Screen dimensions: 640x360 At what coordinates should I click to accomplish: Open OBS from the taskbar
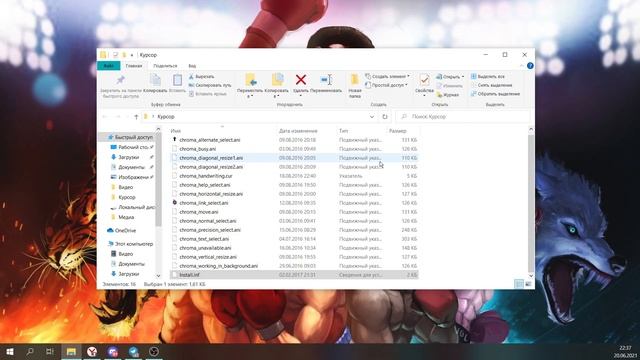[154, 351]
